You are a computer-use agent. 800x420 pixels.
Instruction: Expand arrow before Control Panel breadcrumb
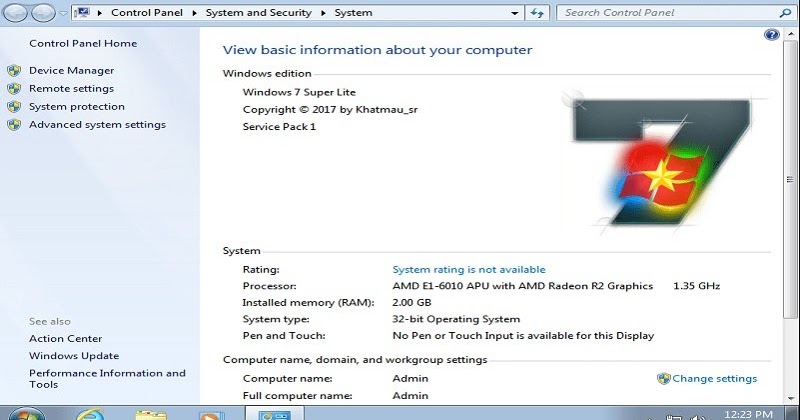coord(99,13)
